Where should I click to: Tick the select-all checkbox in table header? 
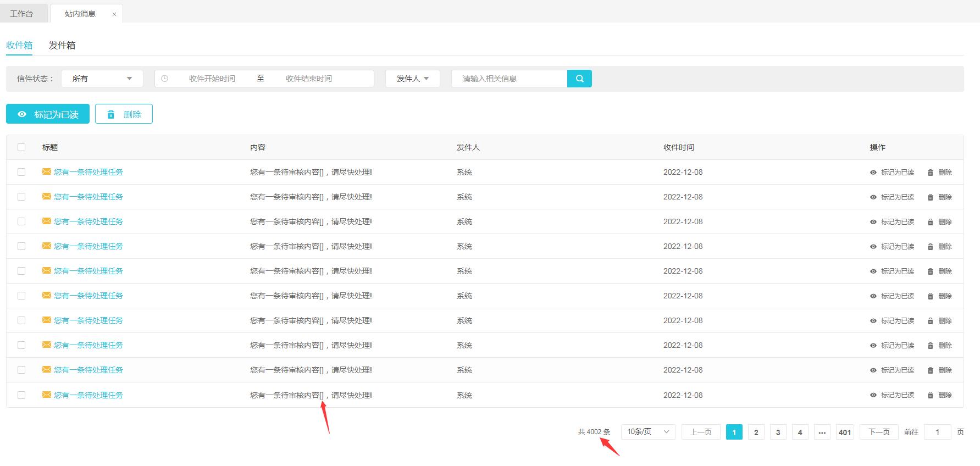21,147
